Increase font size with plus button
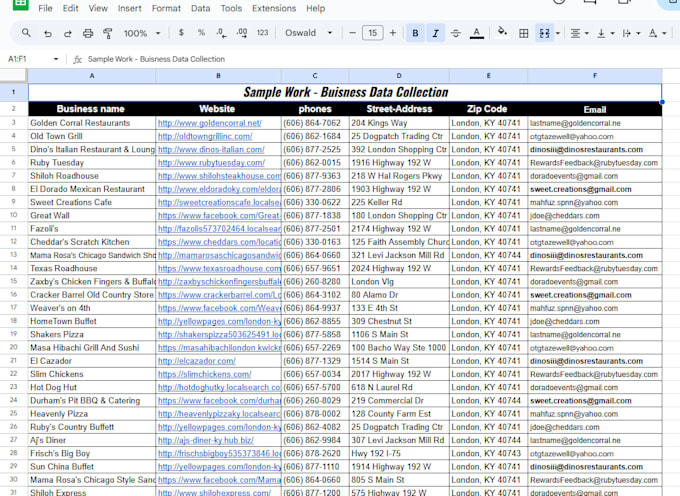The image size is (680, 496). (392, 33)
